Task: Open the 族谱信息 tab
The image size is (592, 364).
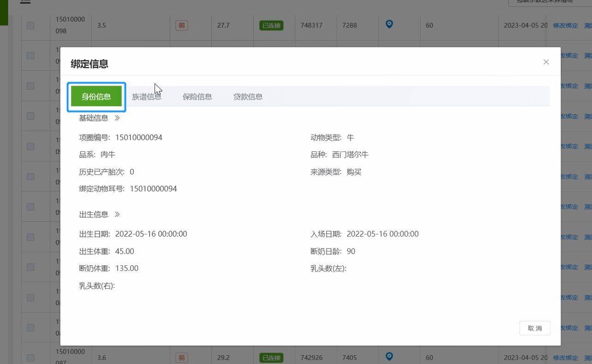Action: tap(147, 96)
